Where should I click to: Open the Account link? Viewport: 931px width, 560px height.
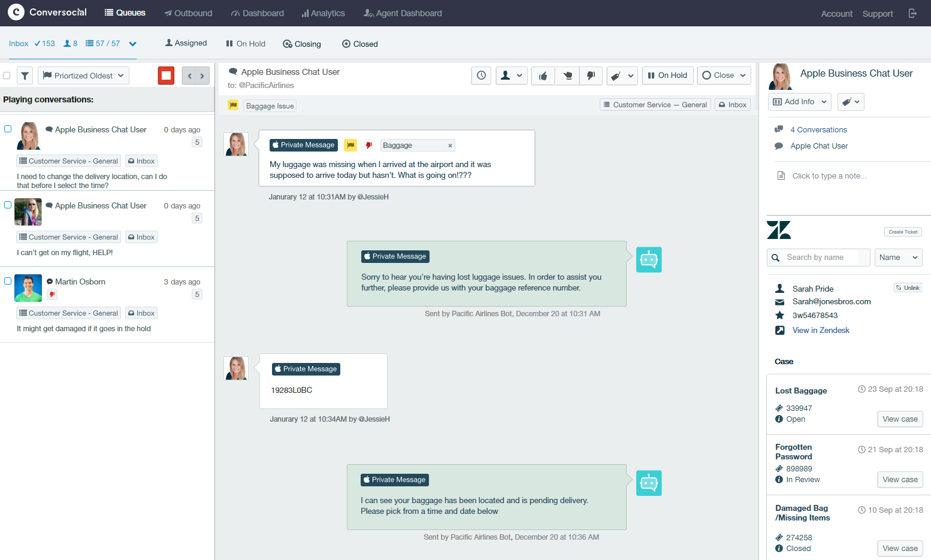(836, 14)
